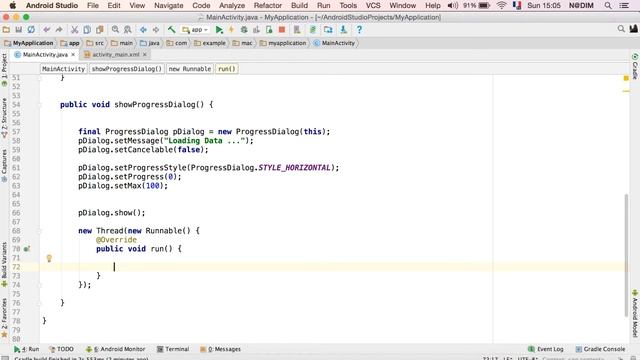Open the Build menu

click(x=299, y=5)
